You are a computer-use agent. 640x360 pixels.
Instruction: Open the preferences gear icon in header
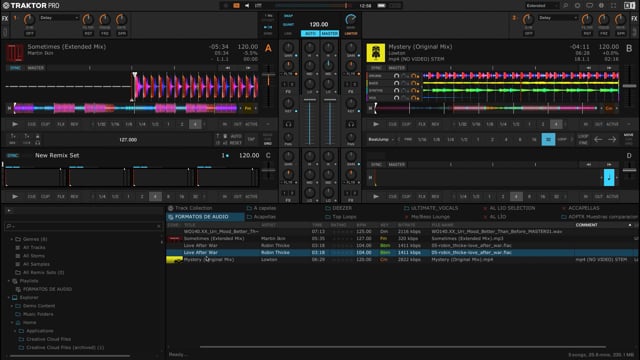(x=601, y=6)
